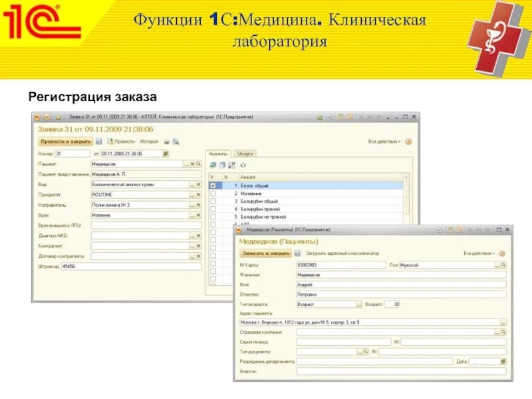This screenshot has width=532, height=399.
Task: Click the Серия полиса input field
Action: (x=343, y=342)
